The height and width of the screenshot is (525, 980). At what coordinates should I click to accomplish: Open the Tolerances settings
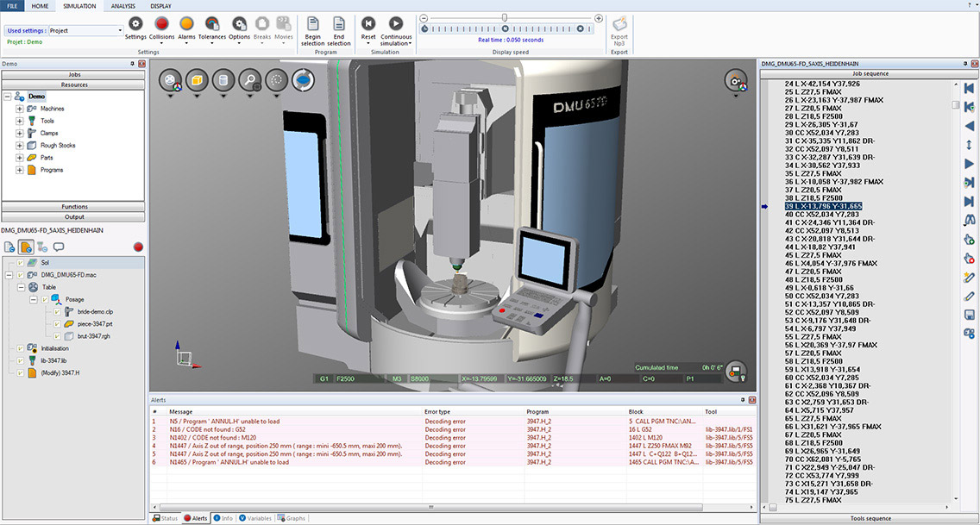pos(212,25)
